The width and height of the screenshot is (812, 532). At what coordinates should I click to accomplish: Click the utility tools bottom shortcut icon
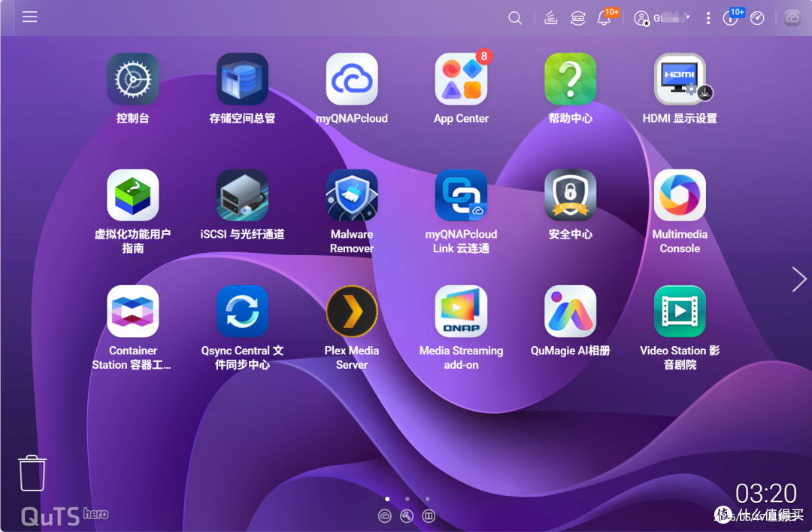[x=407, y=516]
